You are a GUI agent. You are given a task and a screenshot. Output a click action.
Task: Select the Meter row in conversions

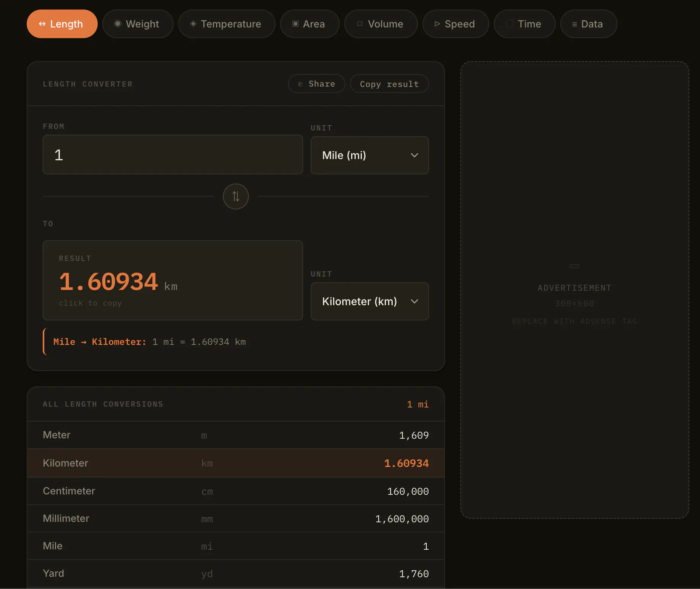pyautogui.click(x=236, y=435)
